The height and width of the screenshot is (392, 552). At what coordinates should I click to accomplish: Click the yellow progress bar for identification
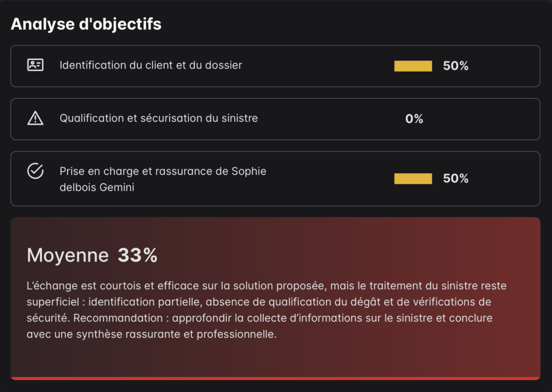point(413,66)
